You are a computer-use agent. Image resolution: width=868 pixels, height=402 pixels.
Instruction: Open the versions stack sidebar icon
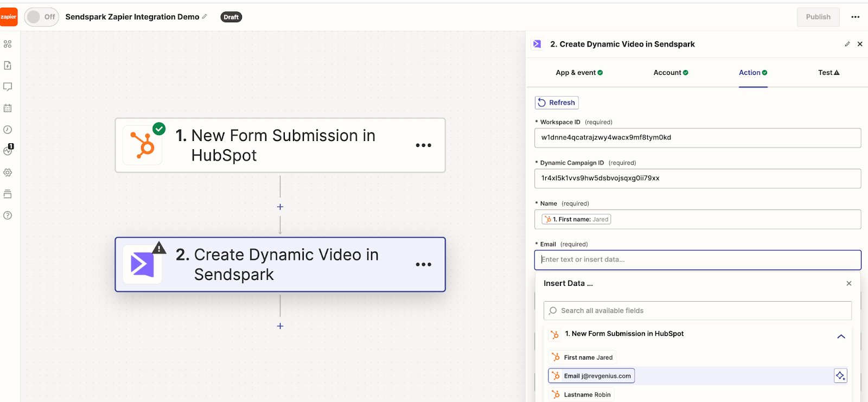pos(8,194)
